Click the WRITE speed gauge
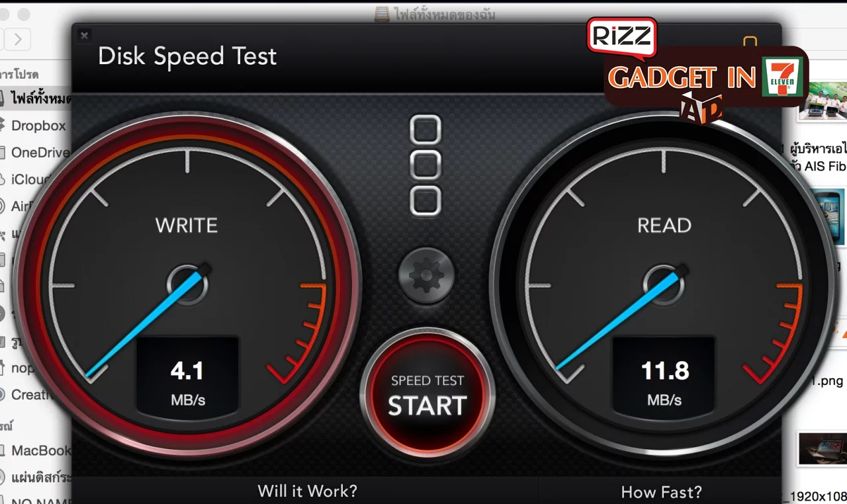This screenshot has width=847, height=504. pos(187,284)
